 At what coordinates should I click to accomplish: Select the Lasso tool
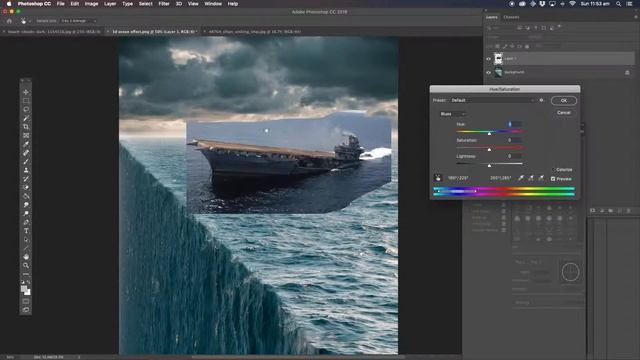(x=26, y=109)
